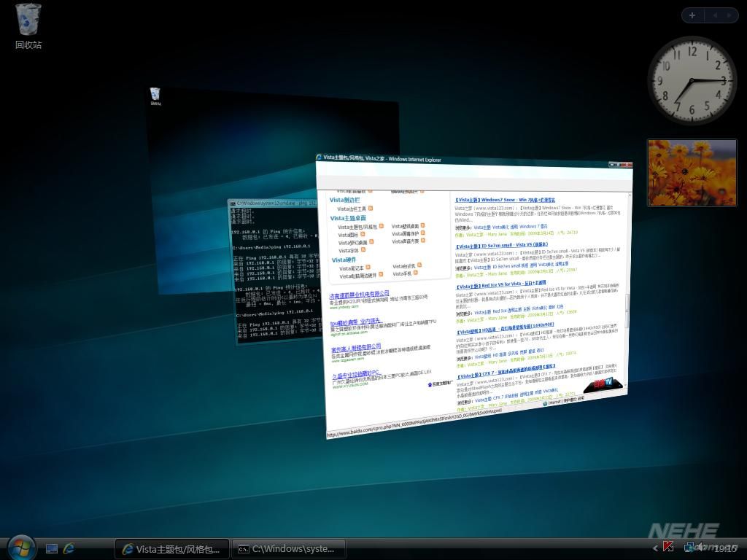Click the RSS icon beside Vista声音方案
This screenshot has height=560, width=747.
(x=423, y=241)
